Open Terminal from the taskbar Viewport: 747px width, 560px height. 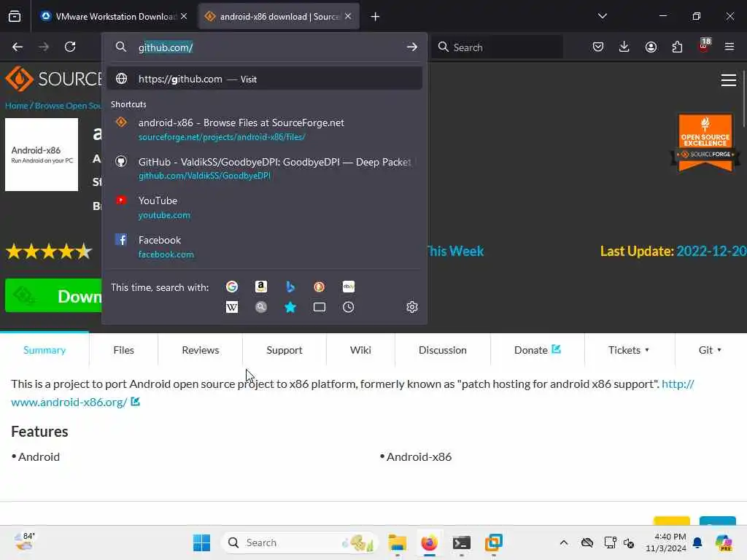tap(462, 542)
